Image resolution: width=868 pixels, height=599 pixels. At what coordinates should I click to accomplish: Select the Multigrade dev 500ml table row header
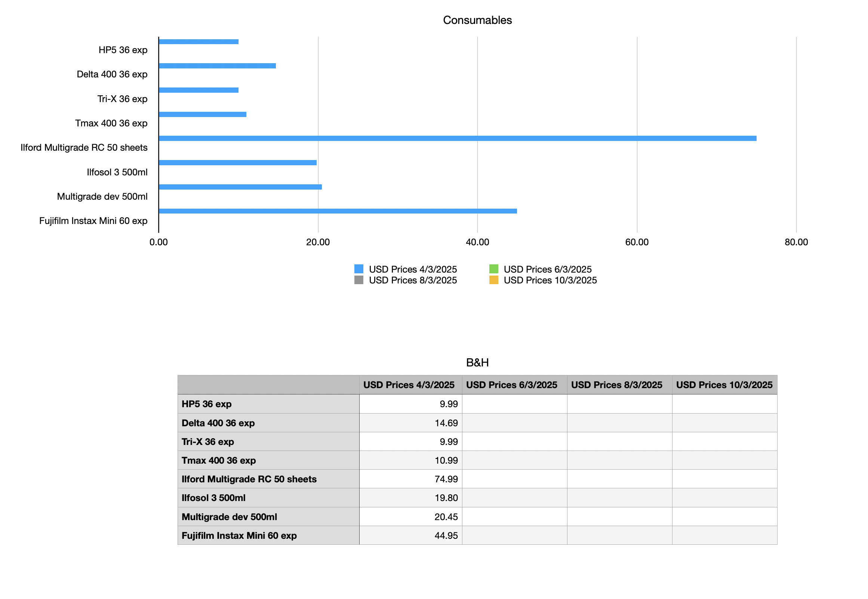click(268, 517)
